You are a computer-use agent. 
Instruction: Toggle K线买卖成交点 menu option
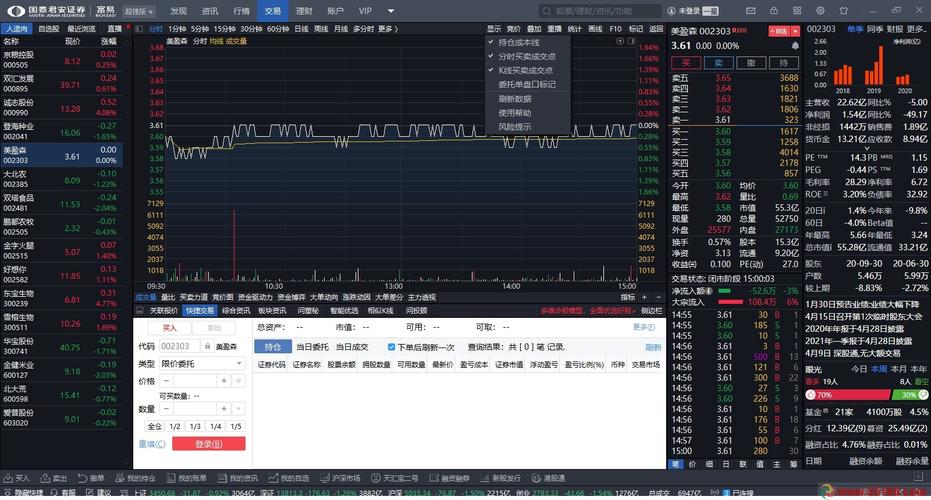[x=525, y=70]
